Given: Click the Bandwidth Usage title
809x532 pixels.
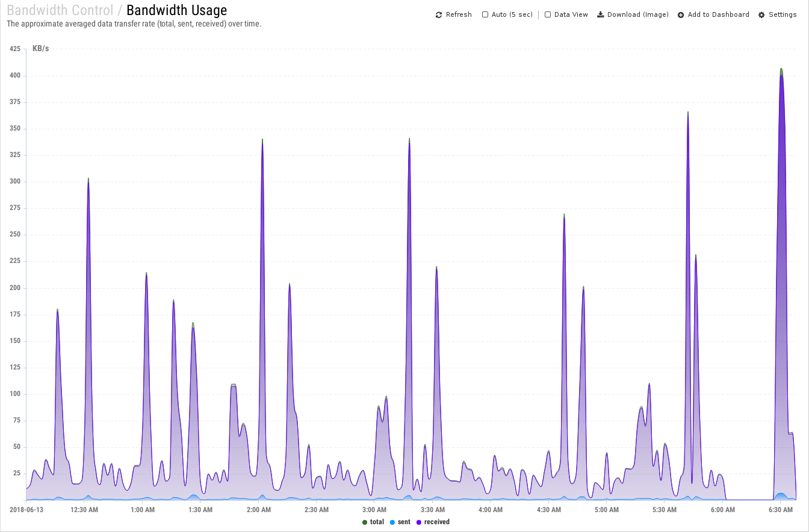Looking at the screenshot, I should click(177, 10).
